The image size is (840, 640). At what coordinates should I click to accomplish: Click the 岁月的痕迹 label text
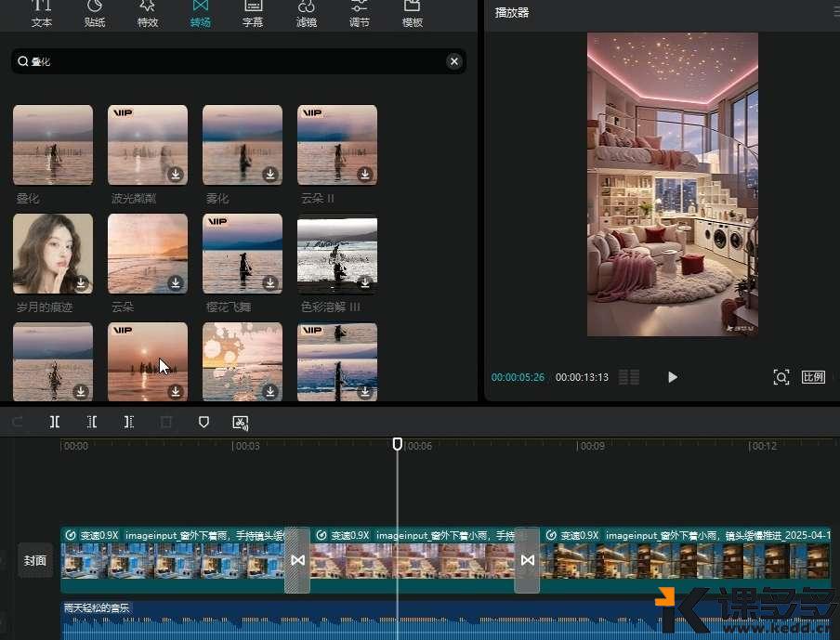(x=45, y=307)
